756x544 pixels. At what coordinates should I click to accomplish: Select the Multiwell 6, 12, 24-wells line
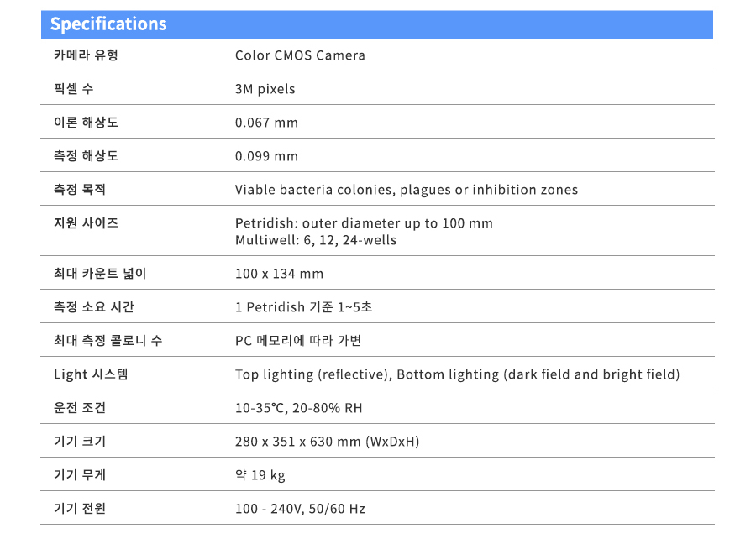[x=315, y=240]
